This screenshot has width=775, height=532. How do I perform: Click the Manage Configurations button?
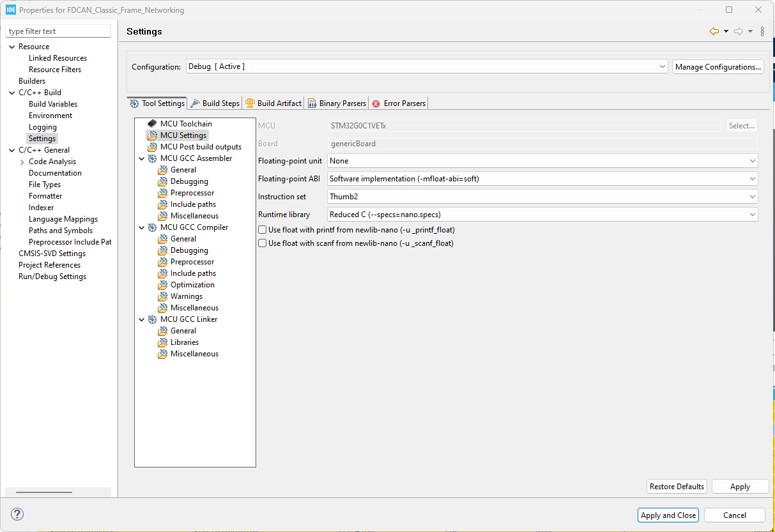coord(717,67)
